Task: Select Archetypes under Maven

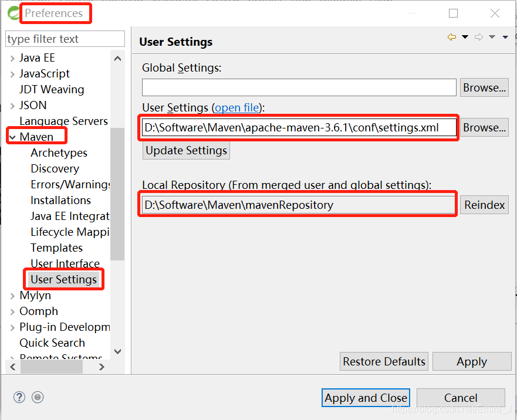Action: (59, 153)
